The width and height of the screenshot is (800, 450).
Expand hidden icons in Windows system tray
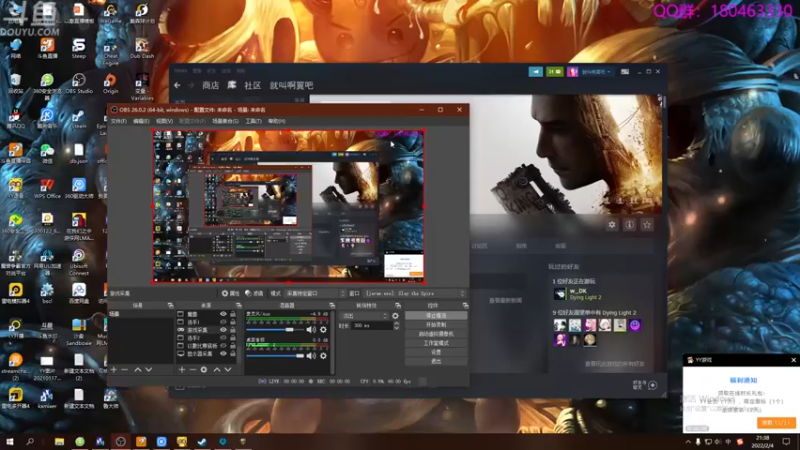pos(688,442)
